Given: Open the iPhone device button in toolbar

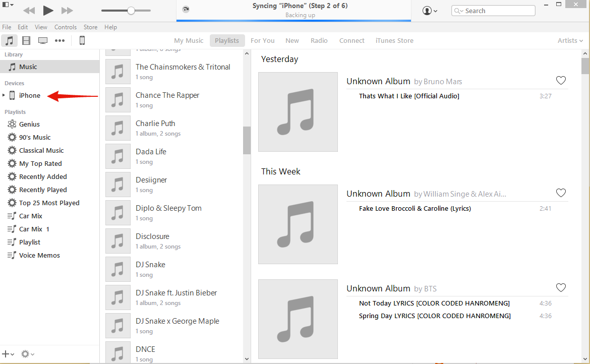Looking at the screenshot, I should tap(82, 40).
